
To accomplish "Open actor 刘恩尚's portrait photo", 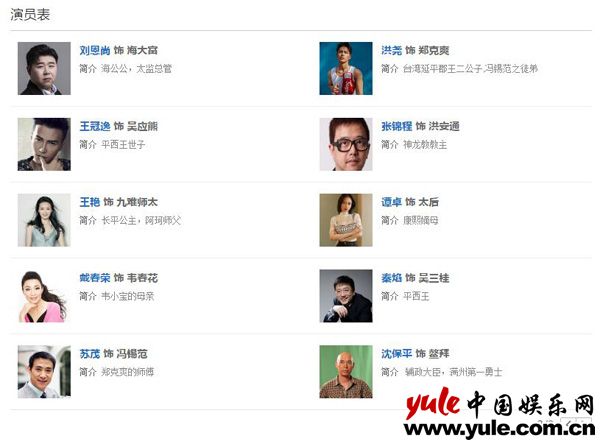I will (44, 69).
